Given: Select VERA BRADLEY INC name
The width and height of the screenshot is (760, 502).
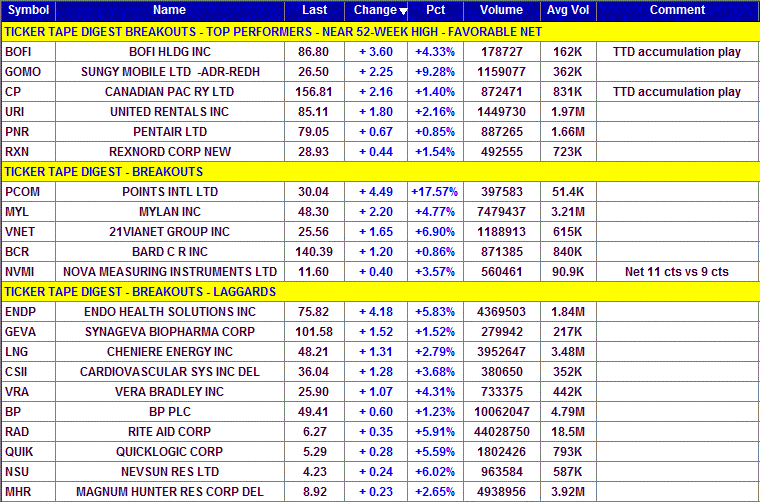Looking at the screenshot, I should pyautogui.click(x=170, y=392).
